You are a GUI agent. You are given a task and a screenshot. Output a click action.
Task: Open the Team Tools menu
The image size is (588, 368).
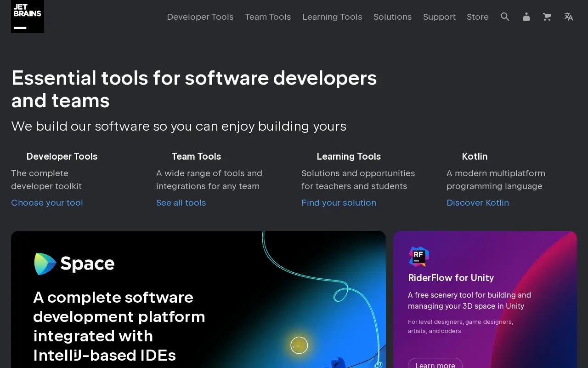click(x=268, y=17)
